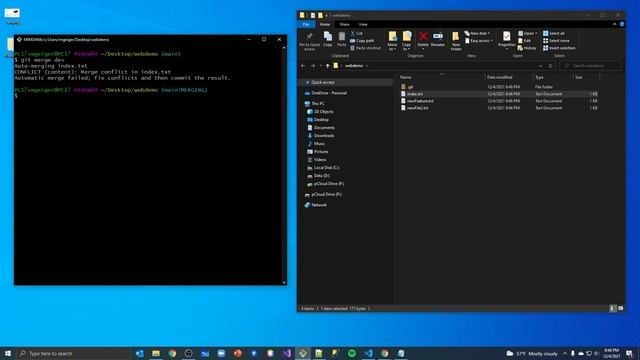Click Paste shortcut in the ribbon
The width and height of the screenshot is (640, 360).
pos(365,48)
